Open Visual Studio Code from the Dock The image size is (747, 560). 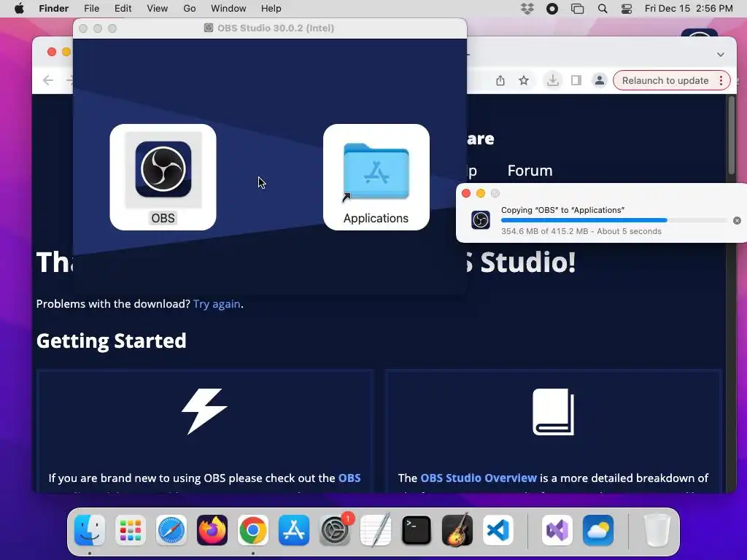pos(498,530)
